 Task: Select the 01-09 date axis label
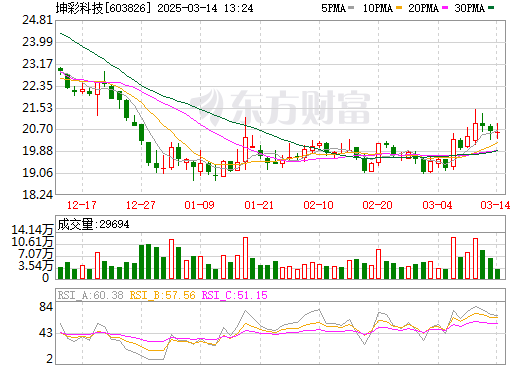click(199, 205)
